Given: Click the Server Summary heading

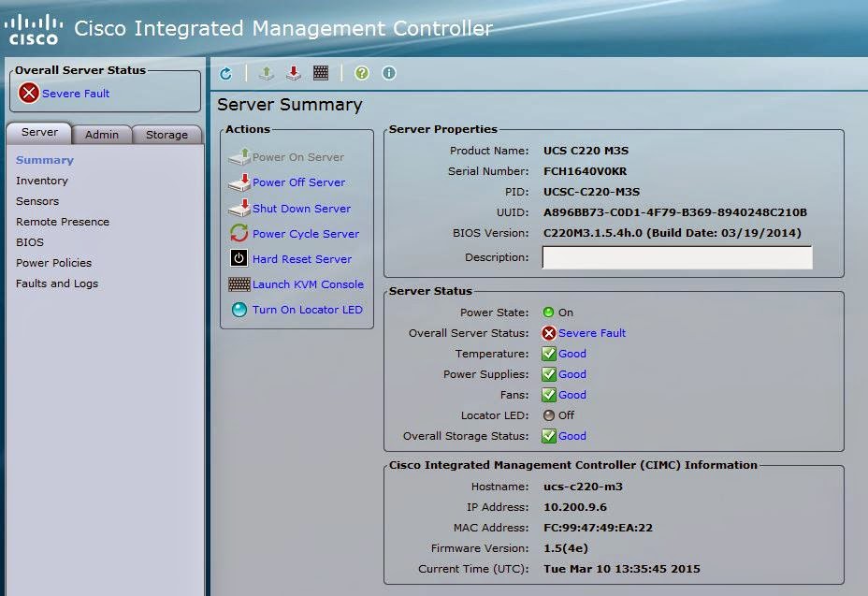Looking at the screenshot, I should click(290, 104).
